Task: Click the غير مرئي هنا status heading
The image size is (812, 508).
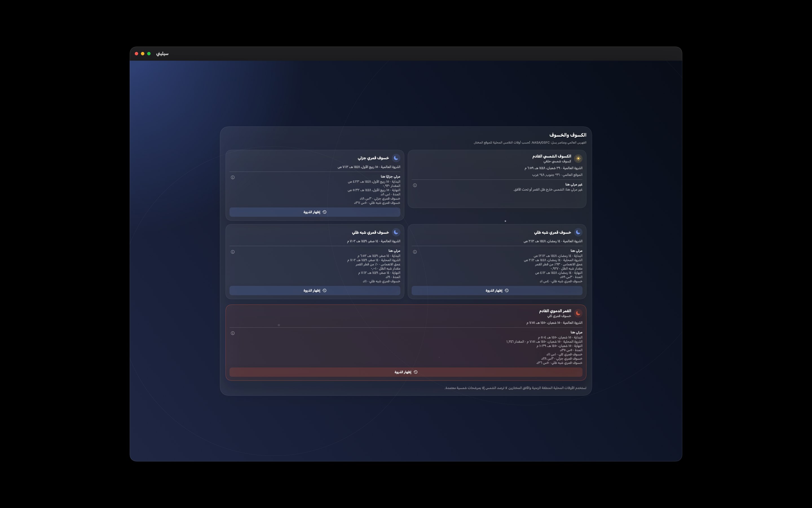Action: pyautogui.click(x=574, y=185)
